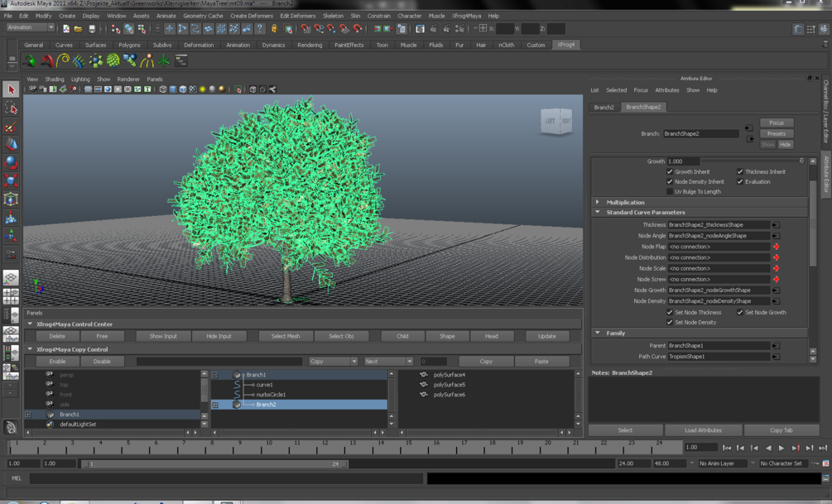Toggle Set Node Density checkbox
The height and width of the screenshot is (504, 832).
tap(670, 323)
